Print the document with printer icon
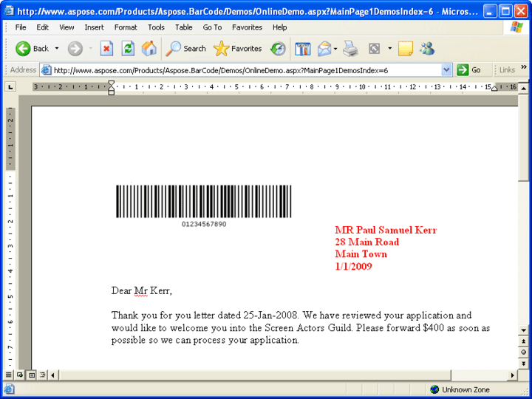 tap(350, 49)
